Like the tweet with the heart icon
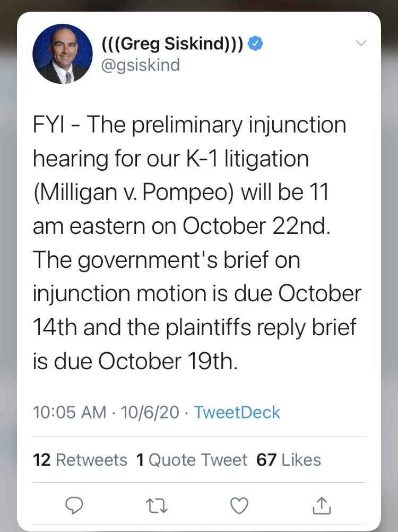The image size is (398, 532). (x=239, y=507)
